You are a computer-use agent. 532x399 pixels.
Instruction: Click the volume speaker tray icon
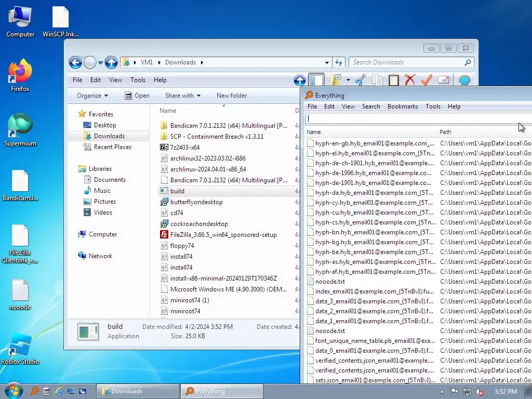(x=480, y=392)
